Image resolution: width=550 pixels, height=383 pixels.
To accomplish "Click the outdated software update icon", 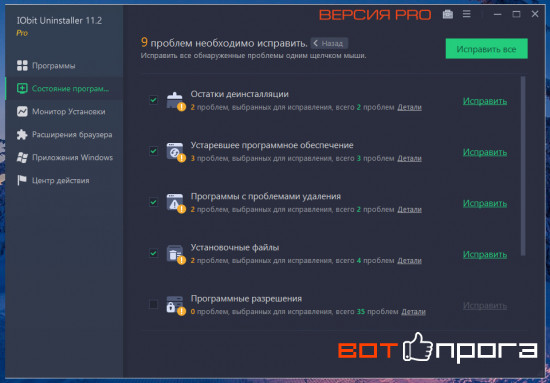I will (175, 152).
